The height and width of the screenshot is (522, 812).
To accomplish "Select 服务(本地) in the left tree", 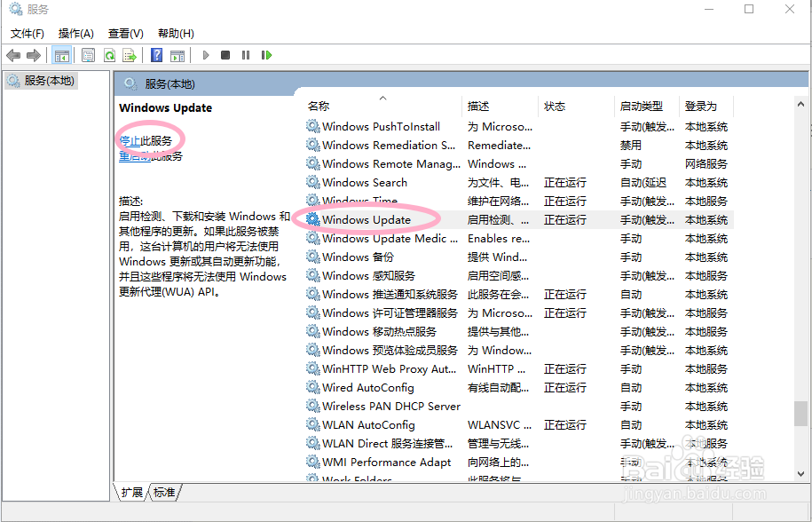I will click(x=42, y=81).
